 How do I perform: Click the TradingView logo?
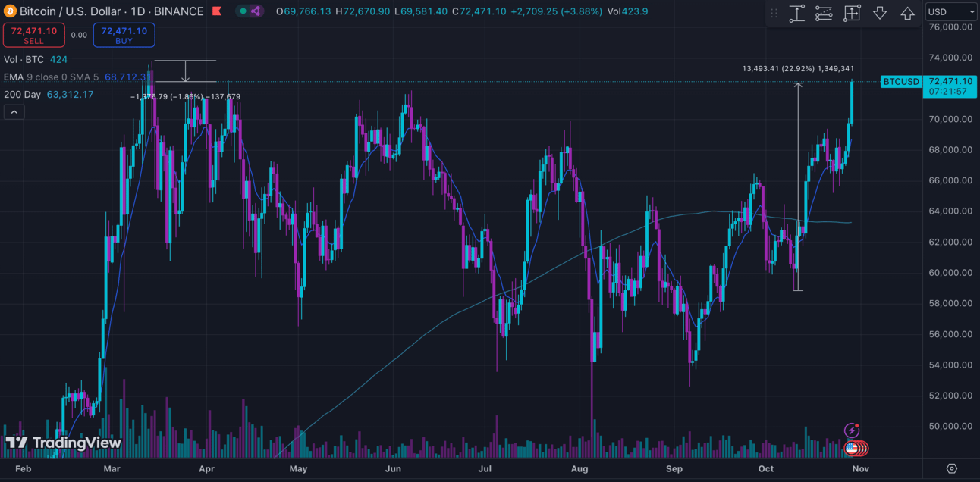[x=63, y=443]
